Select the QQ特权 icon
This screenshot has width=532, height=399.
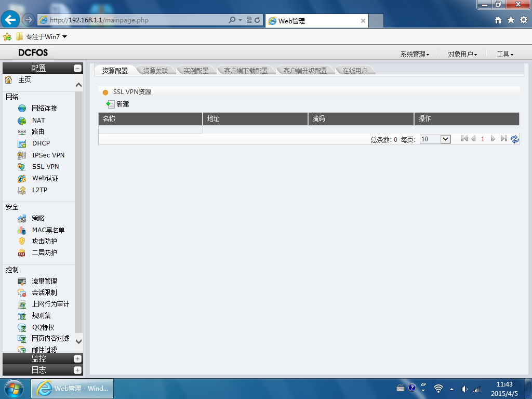coord(22,327)
